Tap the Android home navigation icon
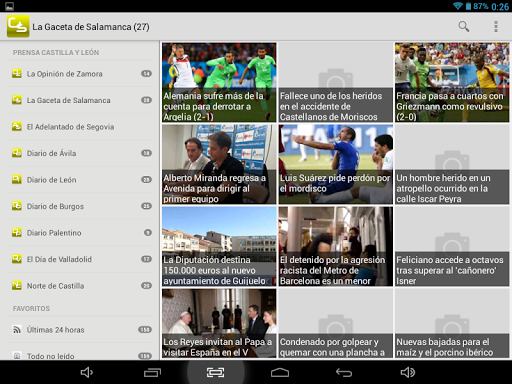Viewport: 512px width, 384px height. click(x=280, y=372)
